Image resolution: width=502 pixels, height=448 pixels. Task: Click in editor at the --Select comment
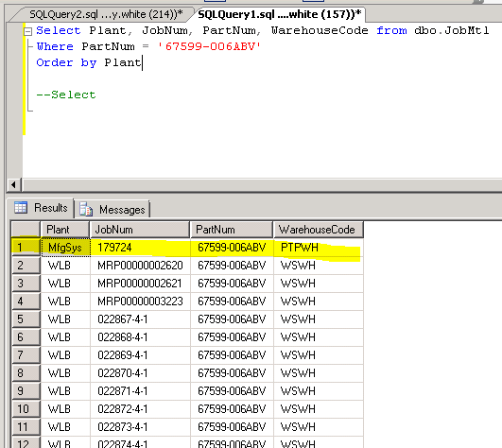coord(66,95)
